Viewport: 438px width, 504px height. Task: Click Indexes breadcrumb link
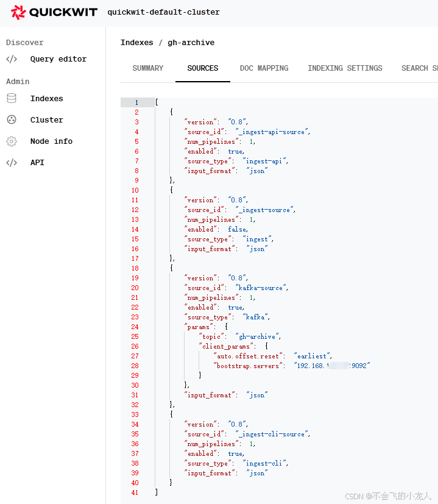click(136, 43)
